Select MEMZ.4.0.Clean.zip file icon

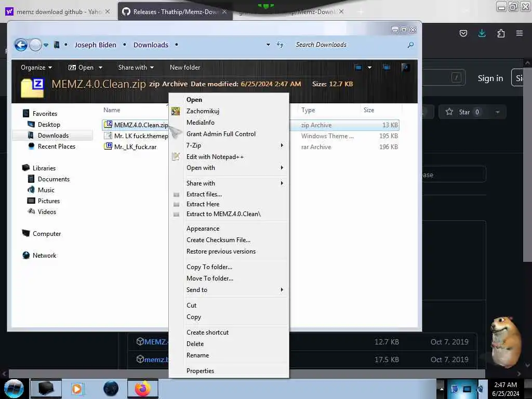(x=108, y=125)
